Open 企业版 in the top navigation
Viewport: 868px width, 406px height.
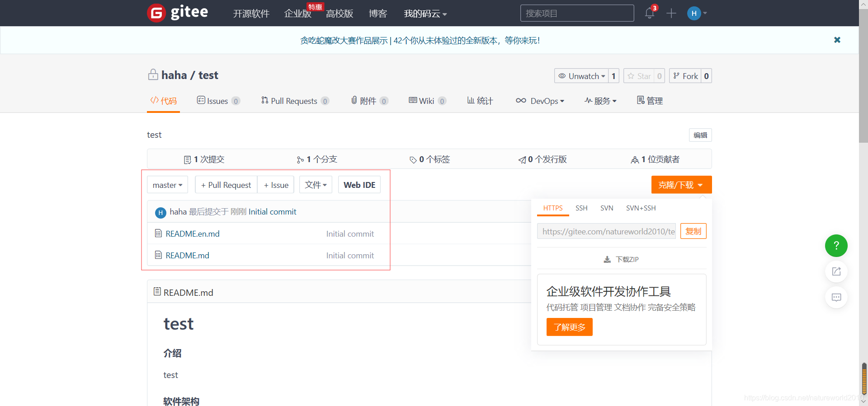tap(298, 14)
